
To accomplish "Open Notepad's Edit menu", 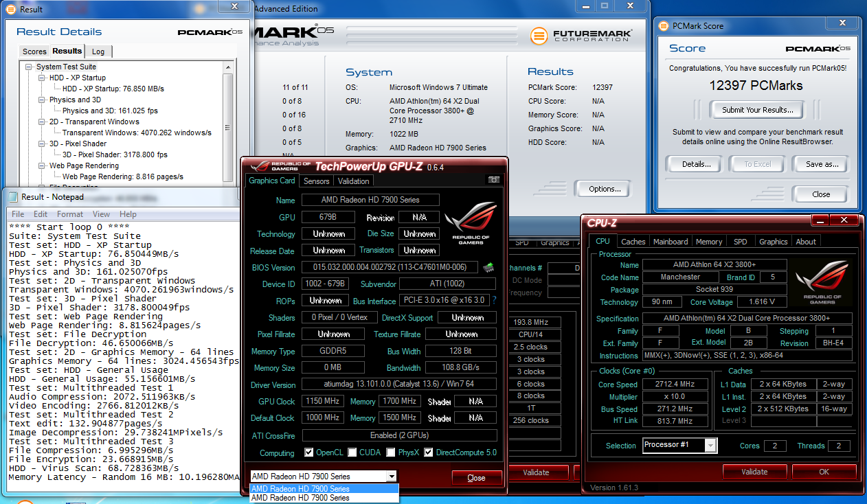I will [41, 214].
